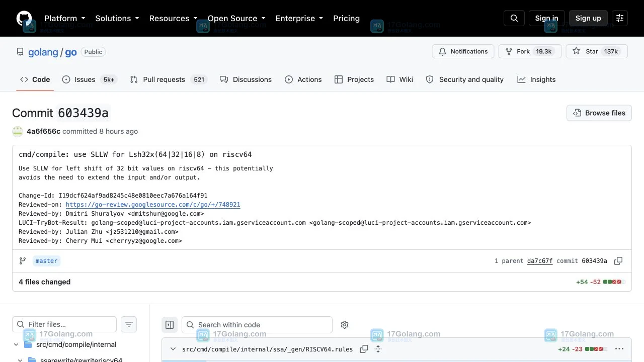Collapse the src/cmd/compile/internal folder
The image size is (644, 362).
tap(16, 344)
